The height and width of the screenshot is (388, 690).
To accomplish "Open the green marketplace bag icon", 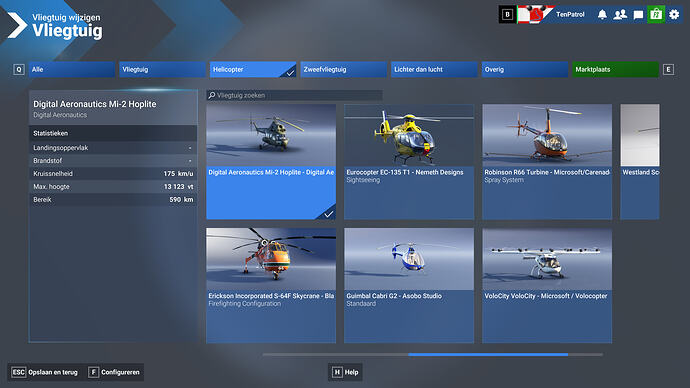I will tap(656, 15).
